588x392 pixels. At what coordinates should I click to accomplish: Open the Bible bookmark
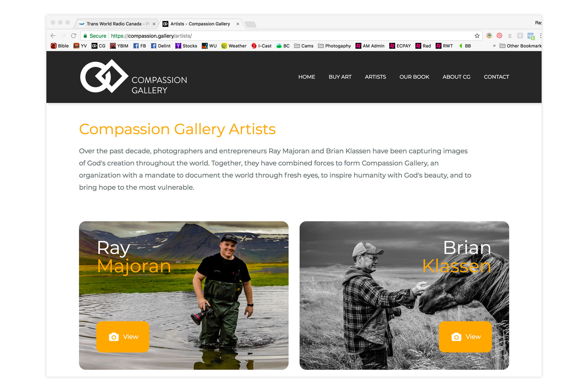click(x=60, y=46)
